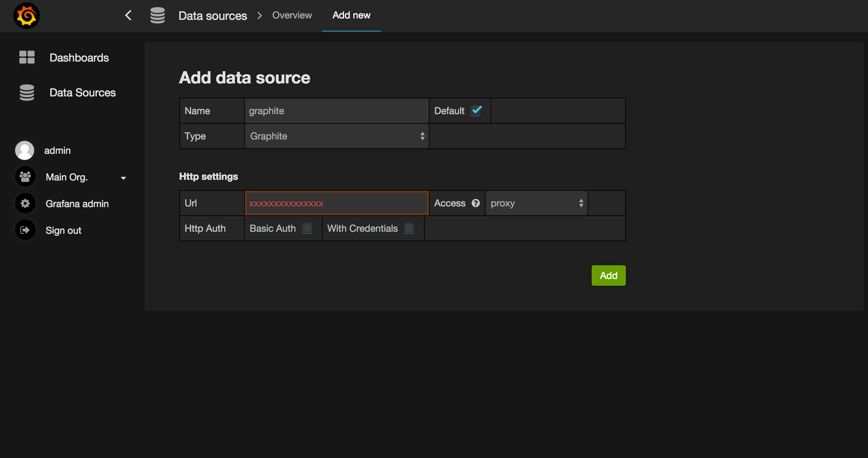Click the Main Org. people icon
Screen dimensions: 868x458
pyautogui.click(x=25, y=177)
